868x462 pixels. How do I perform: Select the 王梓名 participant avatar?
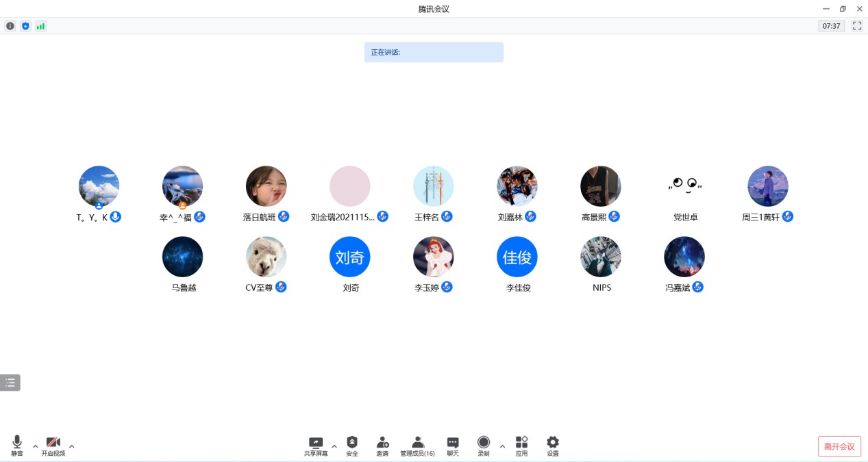tap(434, 186)
